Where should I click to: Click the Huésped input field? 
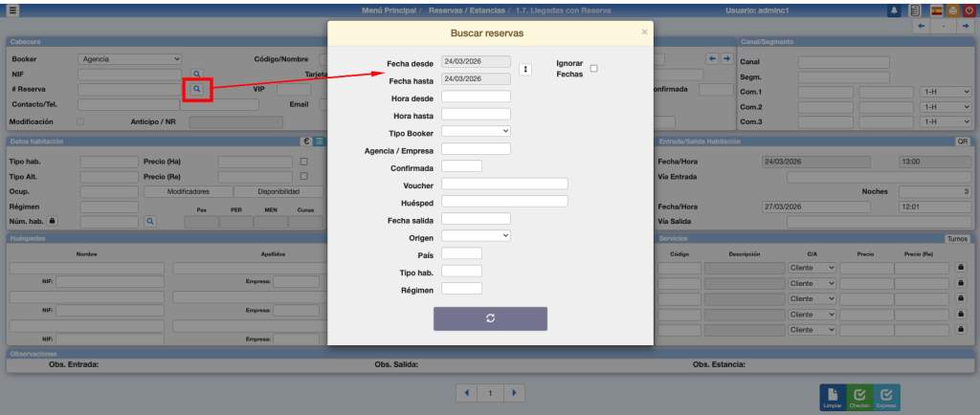point(504,201)
